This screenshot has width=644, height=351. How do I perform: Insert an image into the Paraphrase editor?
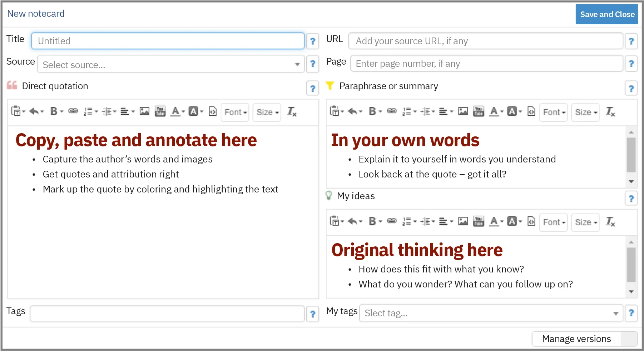click(463, 111)
